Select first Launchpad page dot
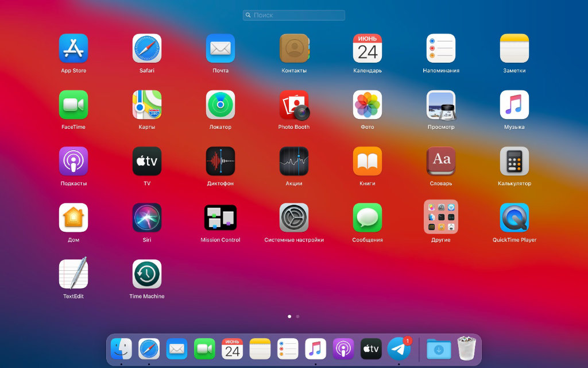 click(289, 317)
